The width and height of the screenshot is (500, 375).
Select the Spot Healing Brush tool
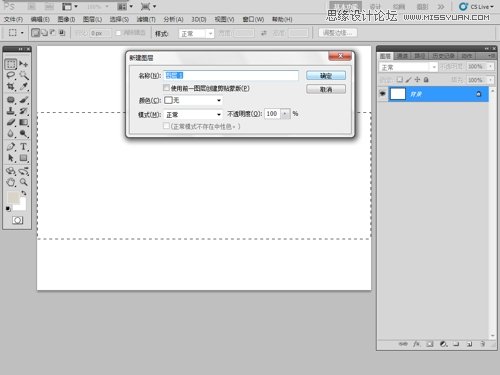[x=11, y=100]
